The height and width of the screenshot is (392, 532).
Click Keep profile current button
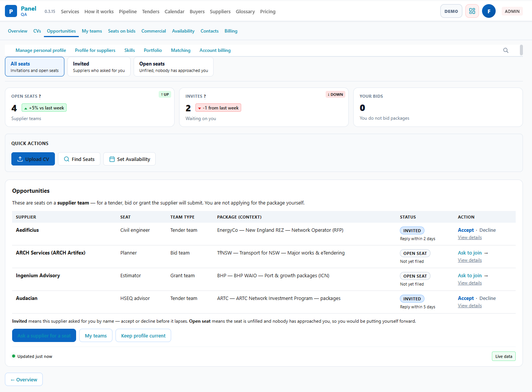pos(143,336)
